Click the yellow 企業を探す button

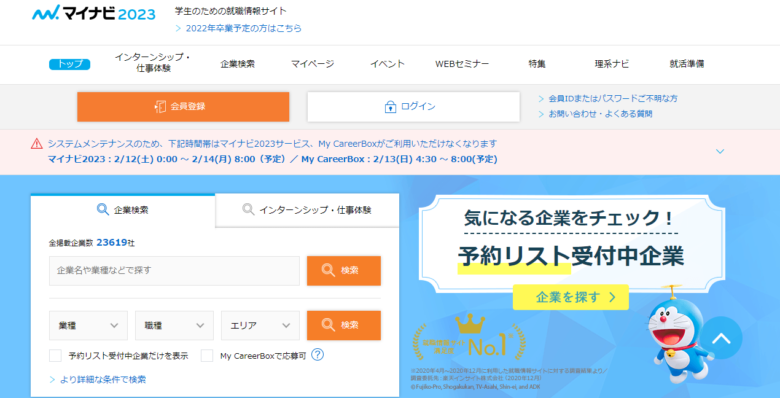coord(571,297)
